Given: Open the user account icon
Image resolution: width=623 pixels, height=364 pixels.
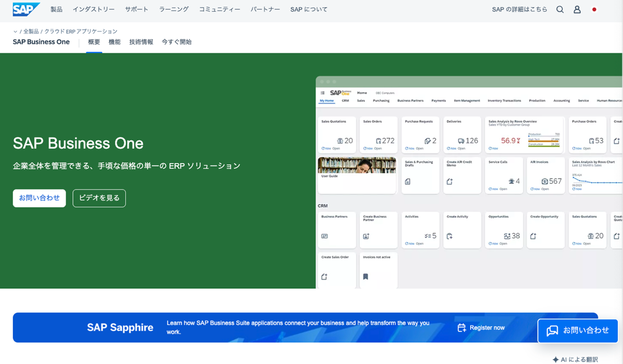Looking at the screenshot, I should (577, 10).
